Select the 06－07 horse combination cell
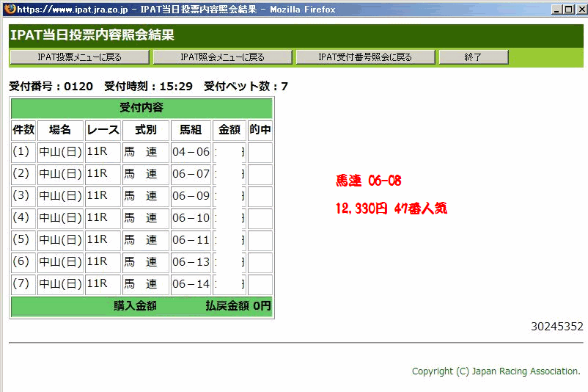 click(191, 174)
